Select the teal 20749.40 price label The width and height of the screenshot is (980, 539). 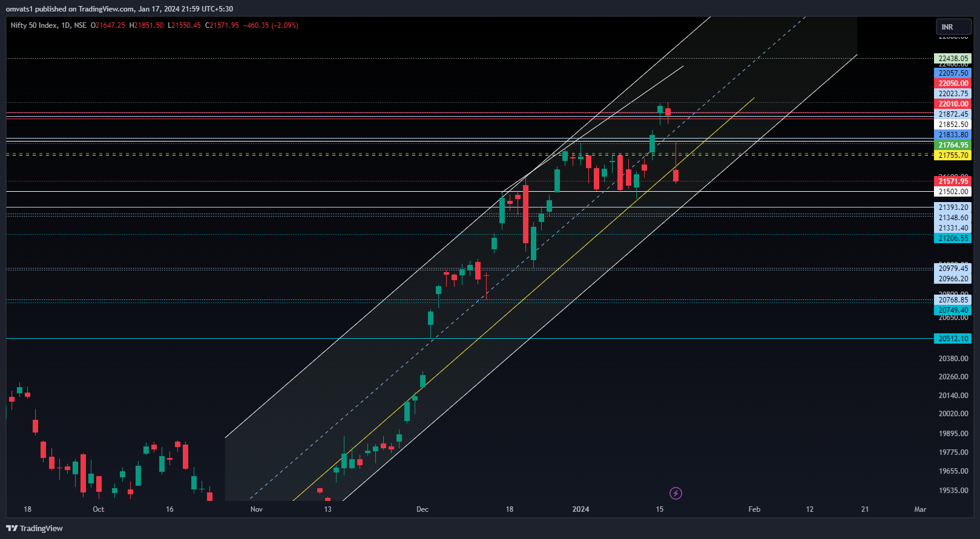953,310
